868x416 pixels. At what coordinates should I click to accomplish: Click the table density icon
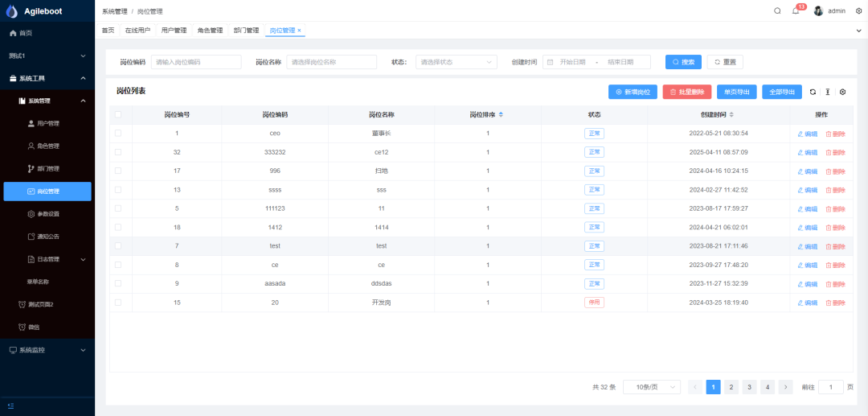click(827, 92)
